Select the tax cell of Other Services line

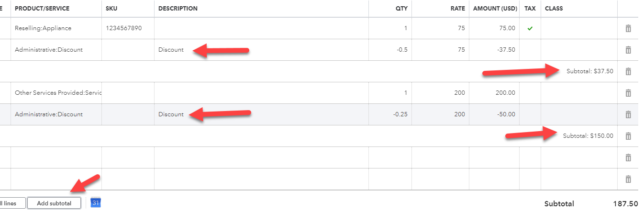pos(530,93)
